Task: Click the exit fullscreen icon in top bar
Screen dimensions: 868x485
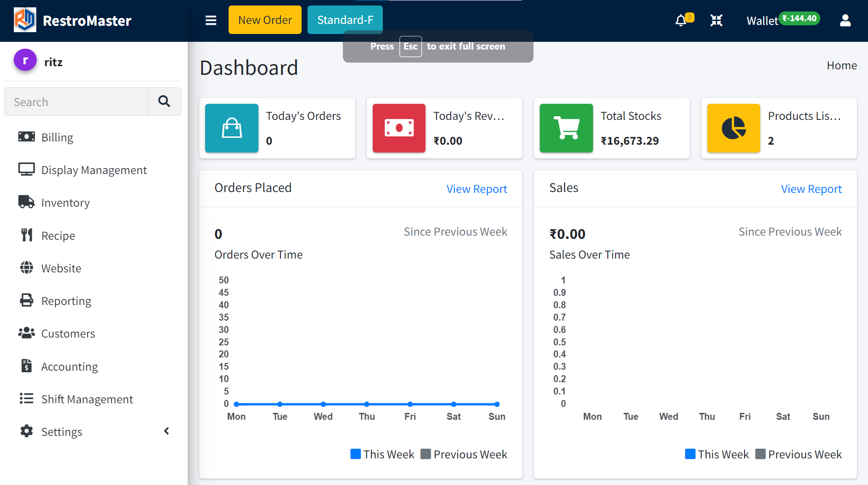Action: click(716, 20)
